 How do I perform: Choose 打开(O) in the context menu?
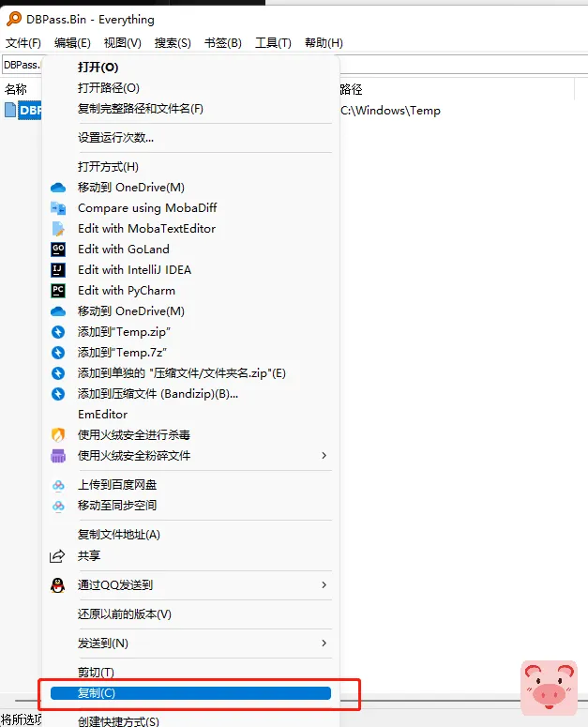point(98,68)
